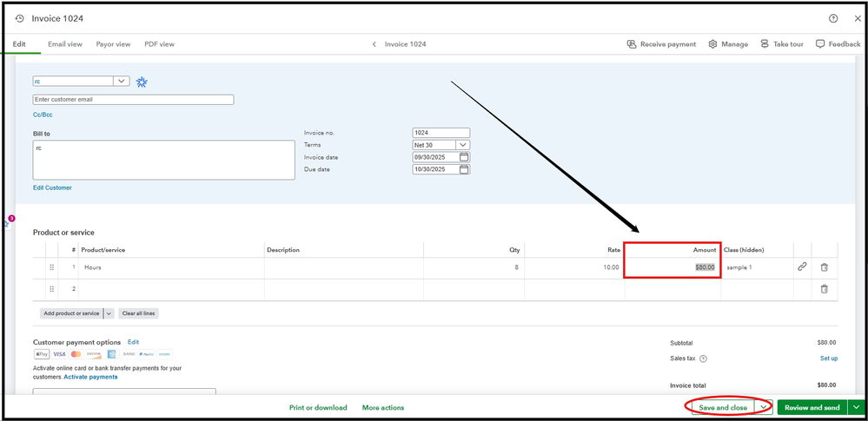The height and width of the screenshot is (421, 868).
Task: Open the Due date calendar picker
Action: [x=464, y=169]
